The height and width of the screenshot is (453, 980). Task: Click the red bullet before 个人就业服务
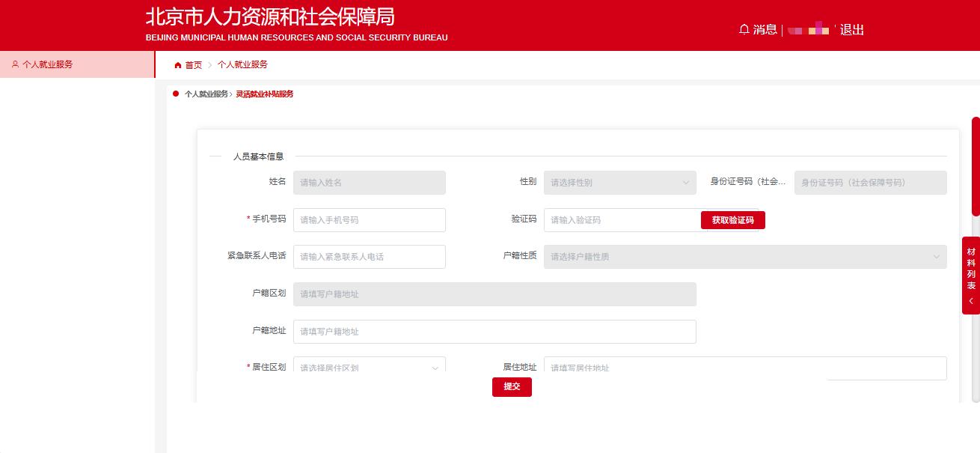point(175,94)
